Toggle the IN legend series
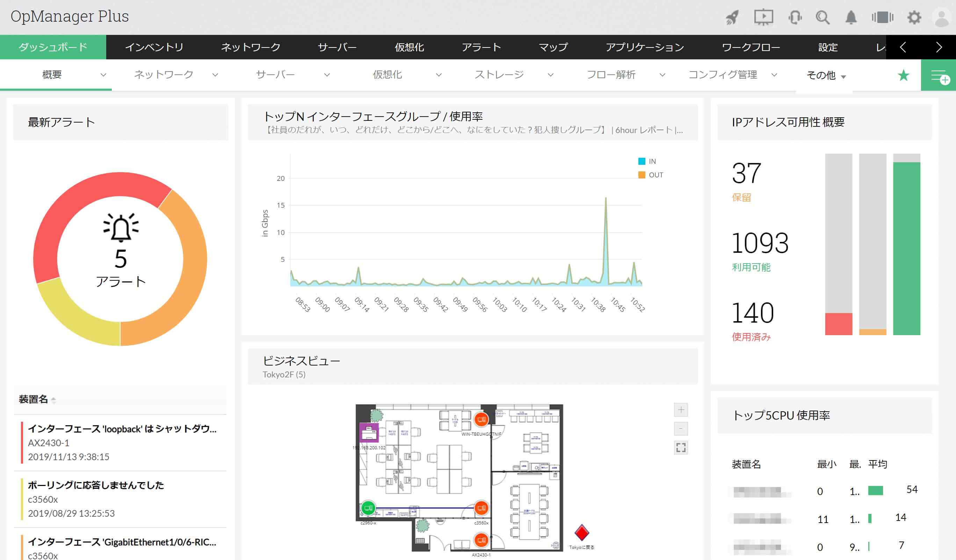This screenshot has height=560, width=956. (x=647, y=161)
